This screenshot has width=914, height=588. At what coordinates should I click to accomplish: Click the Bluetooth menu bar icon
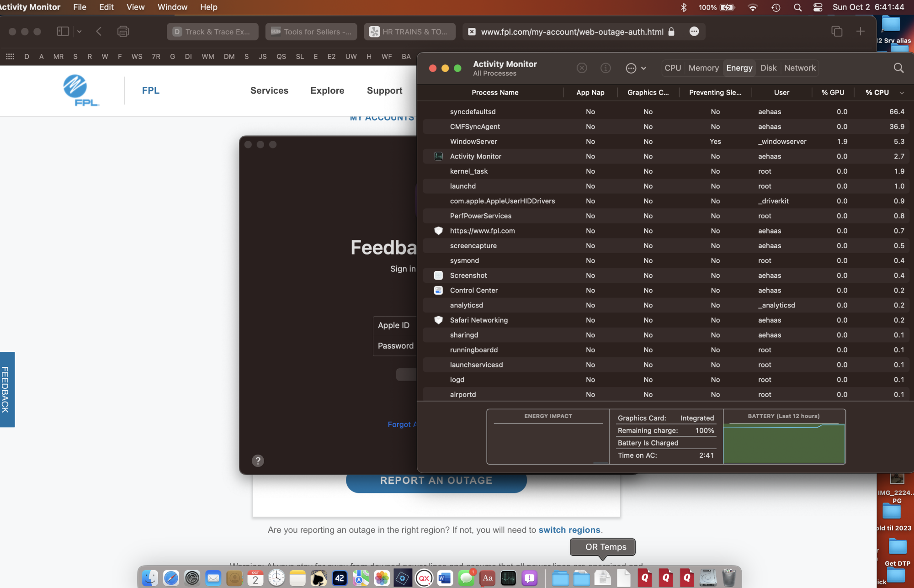(684, 7)
